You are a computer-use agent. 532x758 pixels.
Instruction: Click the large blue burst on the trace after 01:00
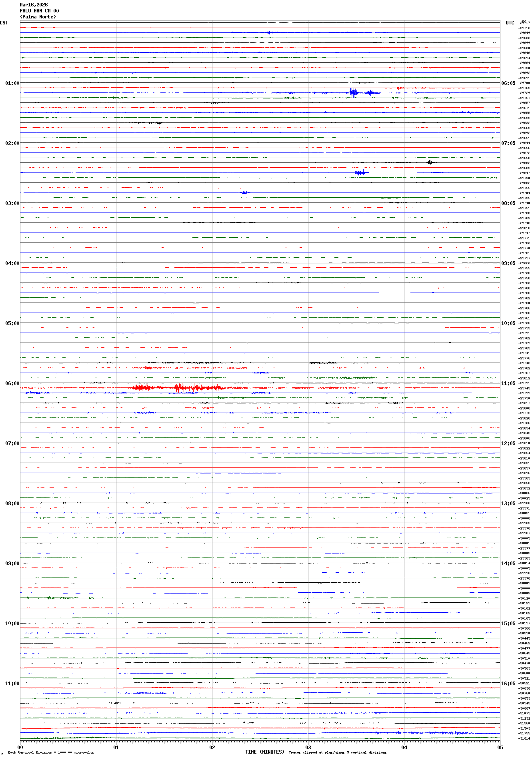click(x=353, y=92)
